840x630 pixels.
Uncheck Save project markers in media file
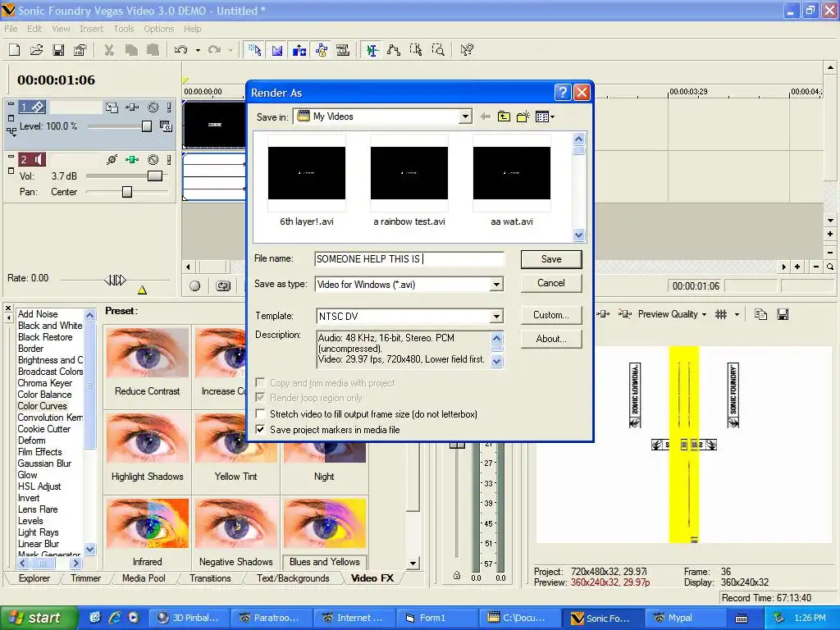coord(260,430)
